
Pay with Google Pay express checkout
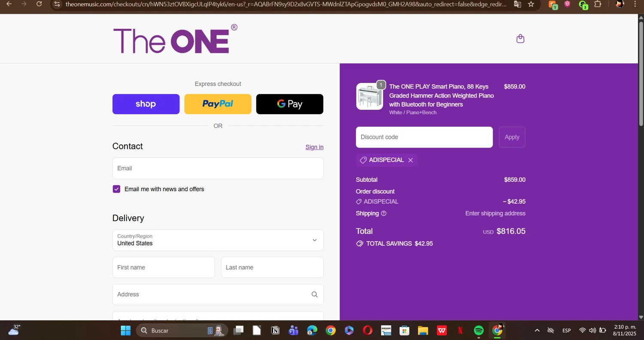tap(290, 104)
